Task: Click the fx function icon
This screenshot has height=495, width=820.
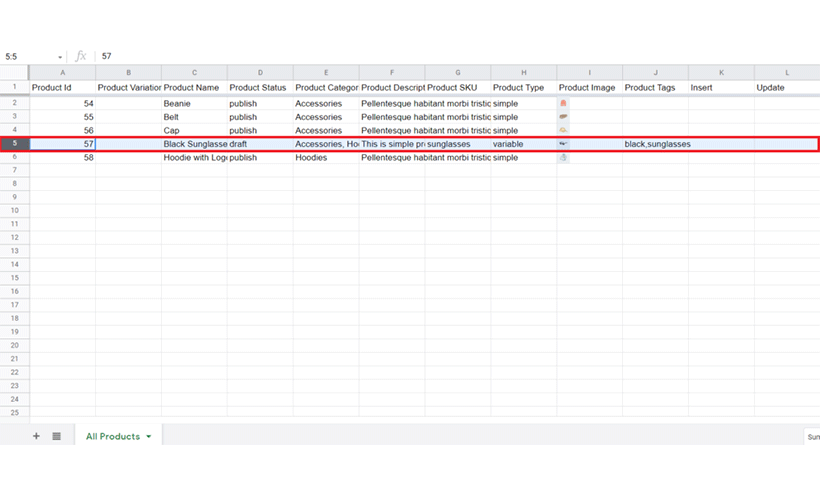Action: tap(81, 57)
